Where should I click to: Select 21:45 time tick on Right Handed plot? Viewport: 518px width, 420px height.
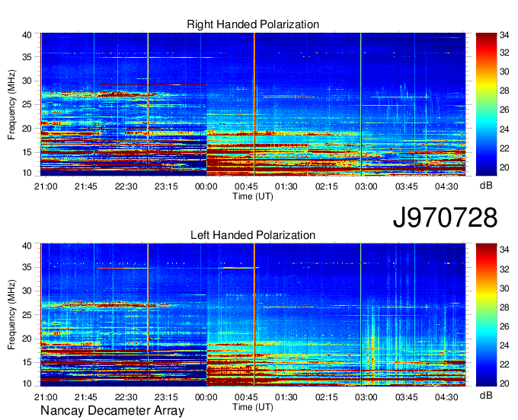(86, 186)
